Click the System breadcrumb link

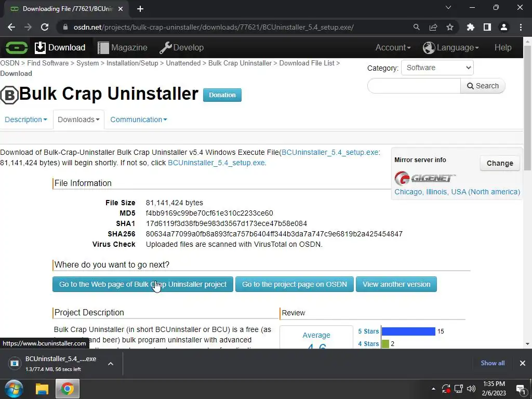(x=87, y=63)
